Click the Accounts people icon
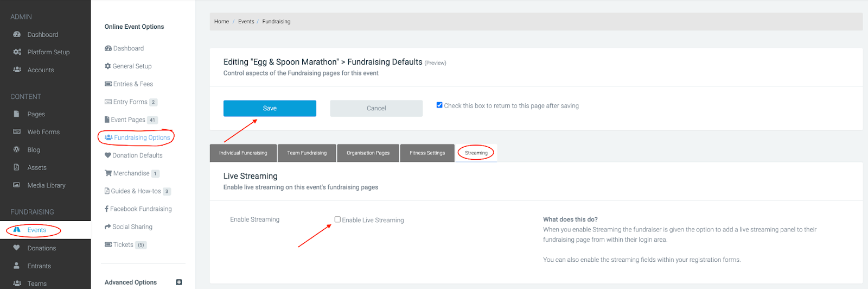This screenshot has height=289, width=868. click(x=17, y=70)
